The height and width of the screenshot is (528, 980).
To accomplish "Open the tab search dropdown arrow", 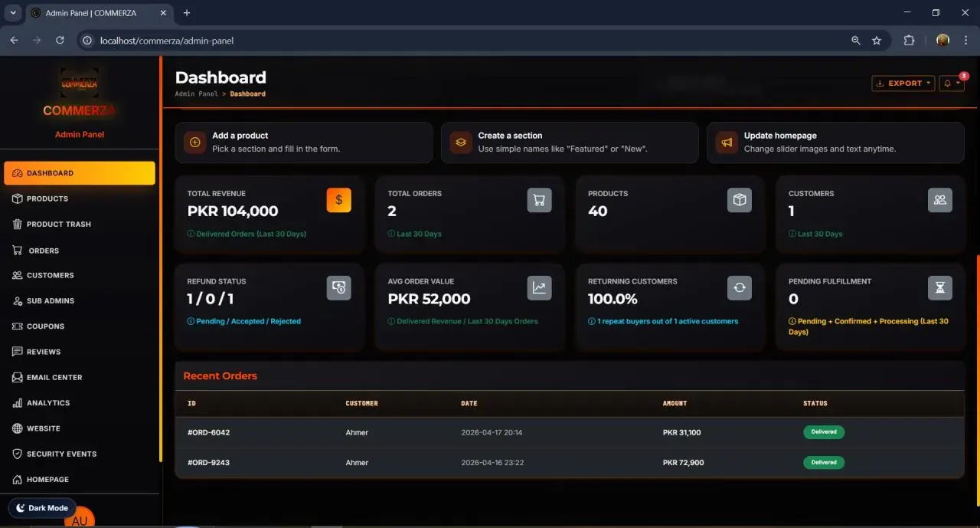I will pos(13,13).
